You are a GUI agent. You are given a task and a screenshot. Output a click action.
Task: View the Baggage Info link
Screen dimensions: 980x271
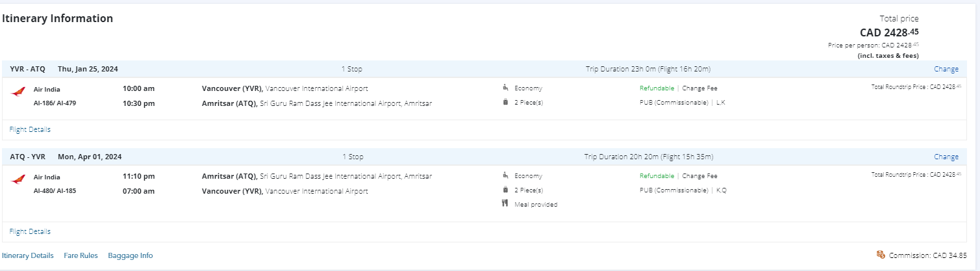point(131,255)
